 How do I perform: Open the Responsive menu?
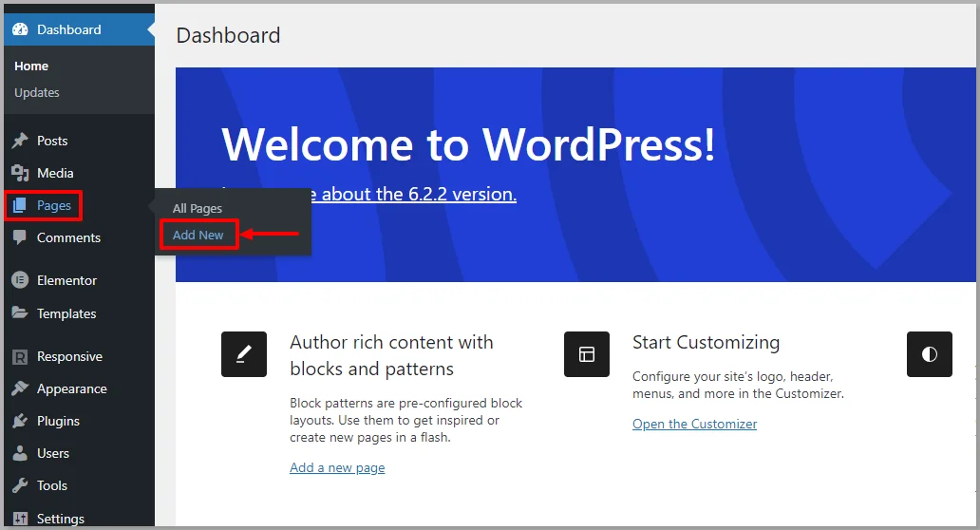click(x=69, y=356)
